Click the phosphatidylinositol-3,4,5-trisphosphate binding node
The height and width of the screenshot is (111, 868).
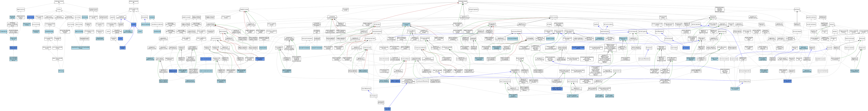coord(81,48)
